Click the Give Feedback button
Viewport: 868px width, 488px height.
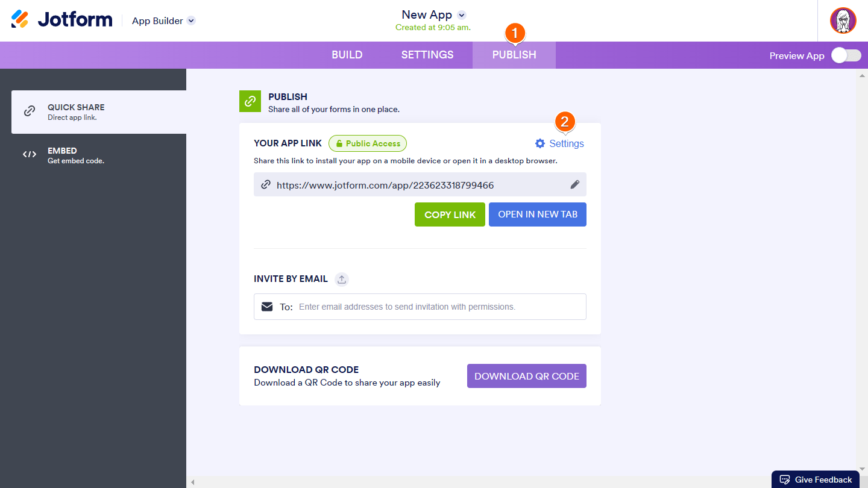click(816, 480)
